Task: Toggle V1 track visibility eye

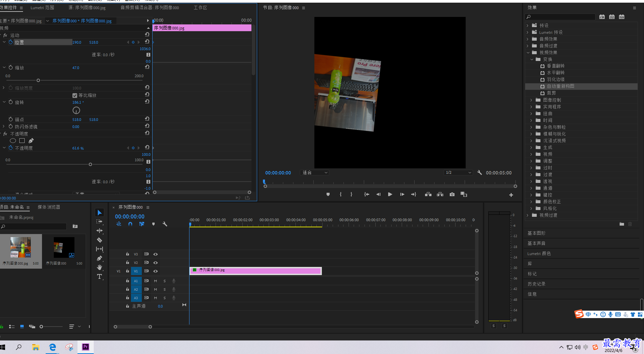Action: 155,271
